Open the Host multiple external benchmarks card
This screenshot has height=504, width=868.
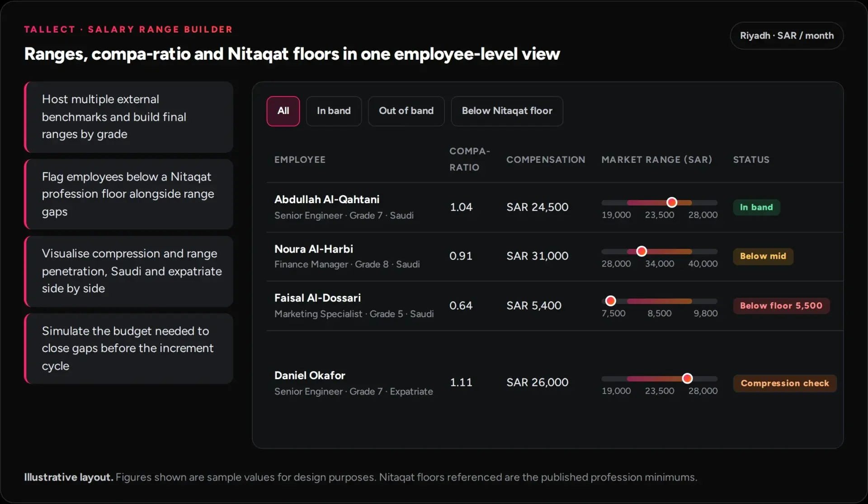129,117
